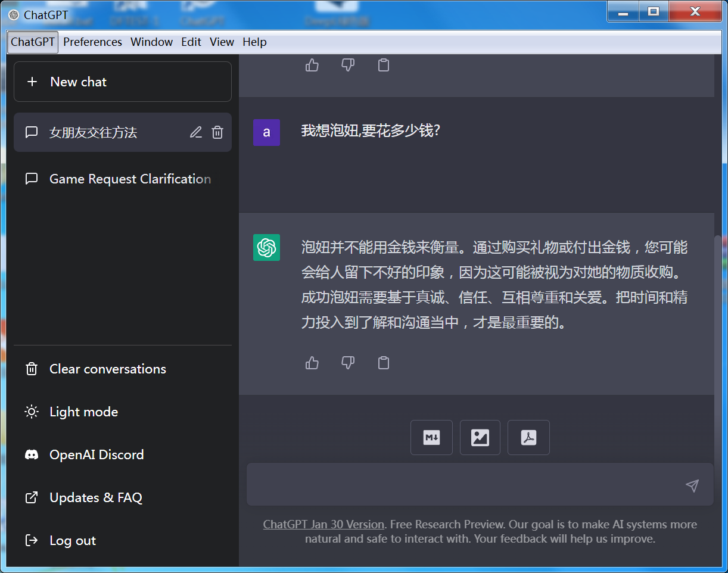Start a New chat
Screen dimensions: 728x573
(123, 82)
